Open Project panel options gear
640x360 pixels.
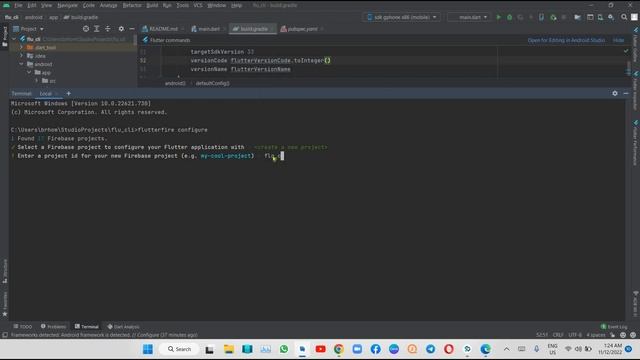[x=121, y=29]
